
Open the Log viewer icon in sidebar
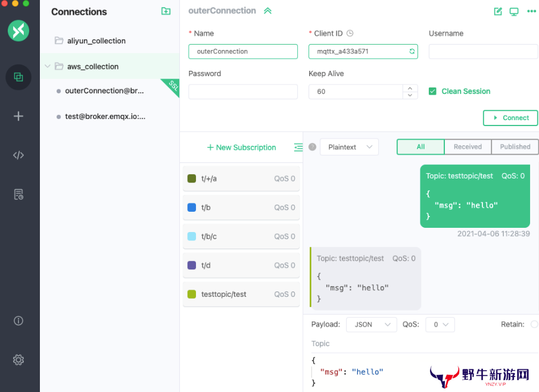click(18, 195)
